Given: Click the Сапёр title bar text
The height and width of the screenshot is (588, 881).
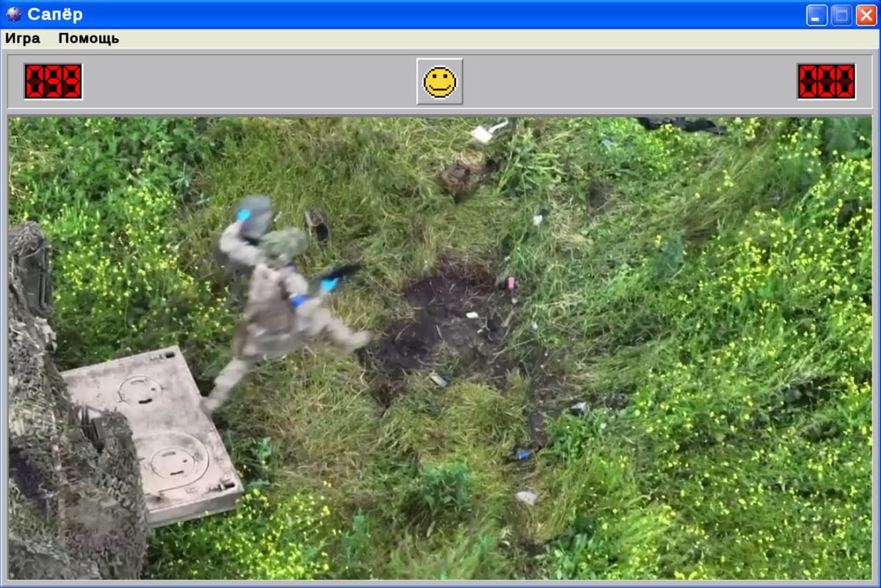Looking at the screenshot, I should 55,14.
